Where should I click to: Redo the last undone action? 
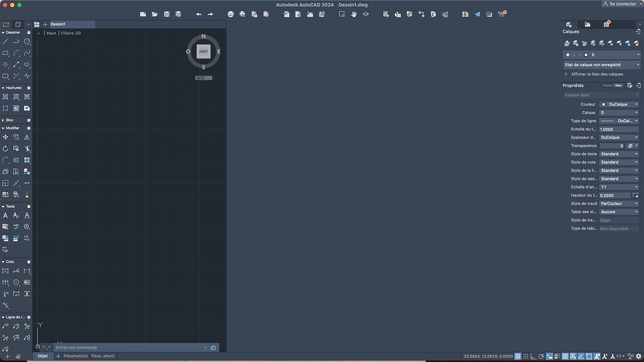[x=210, y=14]
